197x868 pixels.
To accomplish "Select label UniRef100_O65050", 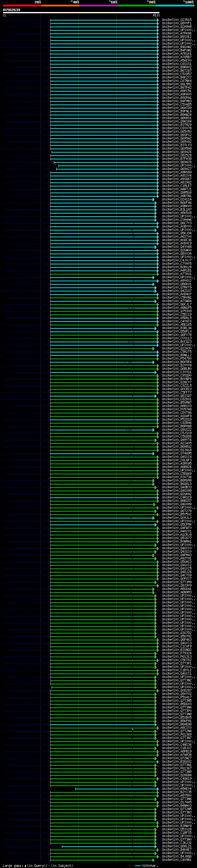I will pos(176,131).
